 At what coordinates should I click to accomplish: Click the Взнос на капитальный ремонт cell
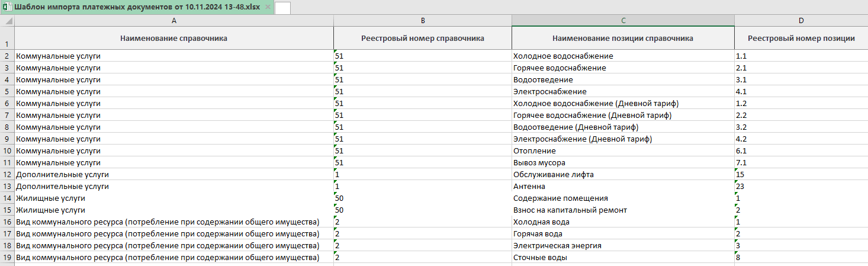pos(622,210)
